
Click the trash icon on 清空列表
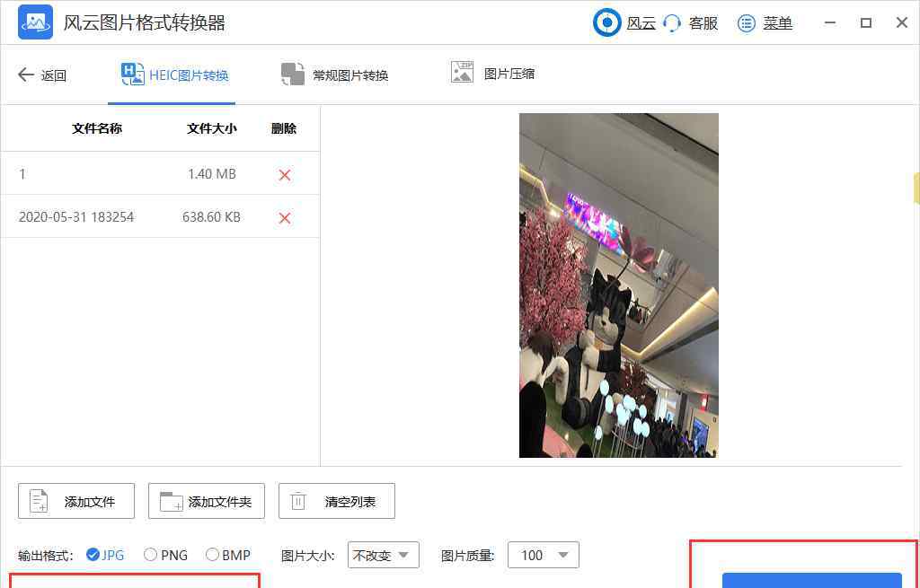298,501
